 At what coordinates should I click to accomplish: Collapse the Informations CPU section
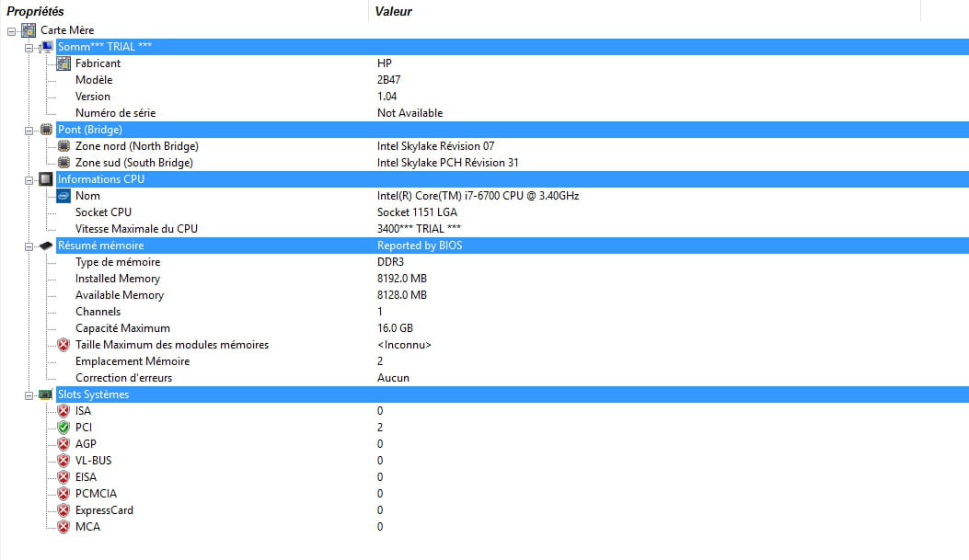pyautogui.click(x=29, y=180)
